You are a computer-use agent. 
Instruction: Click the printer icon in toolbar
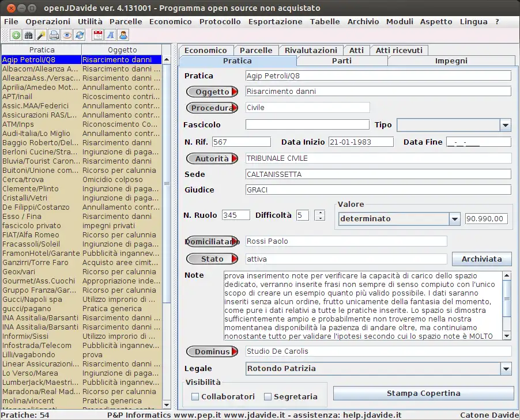tap(54, 35)
